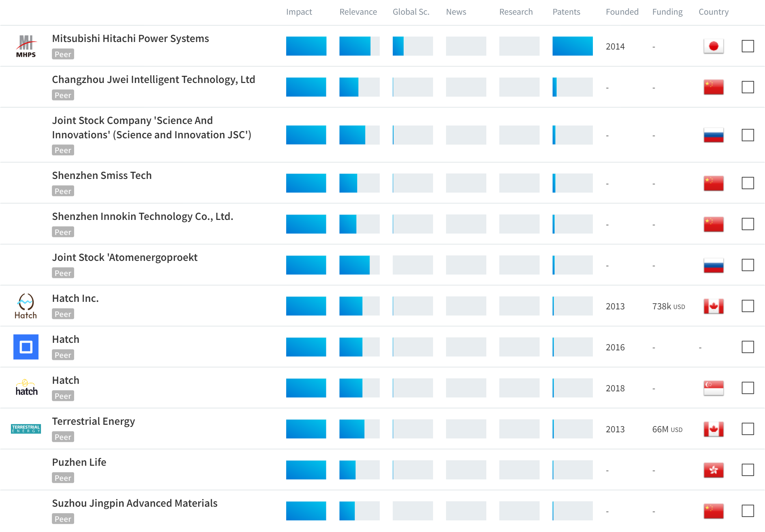Click the Patents column header
765x532 pixels.
(x=566, y=12)
